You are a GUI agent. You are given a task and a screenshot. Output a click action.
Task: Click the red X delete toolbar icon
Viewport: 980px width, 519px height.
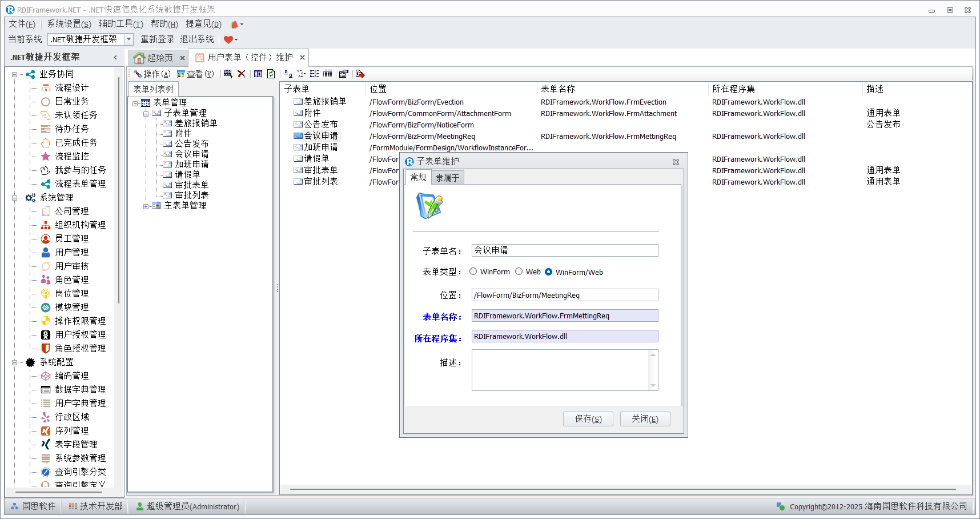tap(242, 74)
